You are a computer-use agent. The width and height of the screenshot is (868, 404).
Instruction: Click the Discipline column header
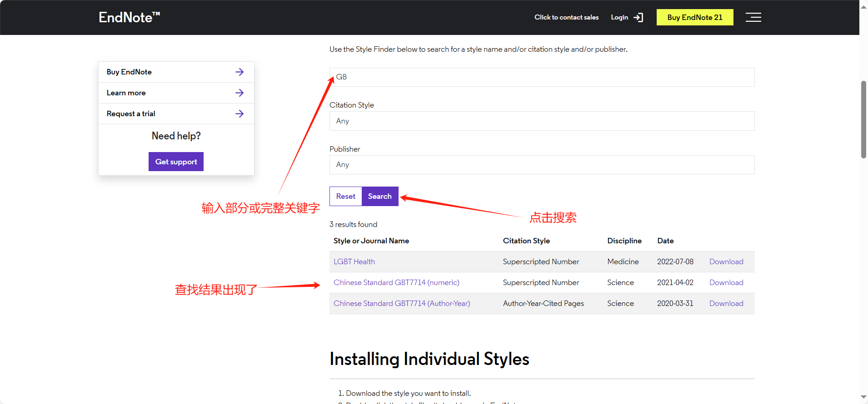(x=624, y=241)
